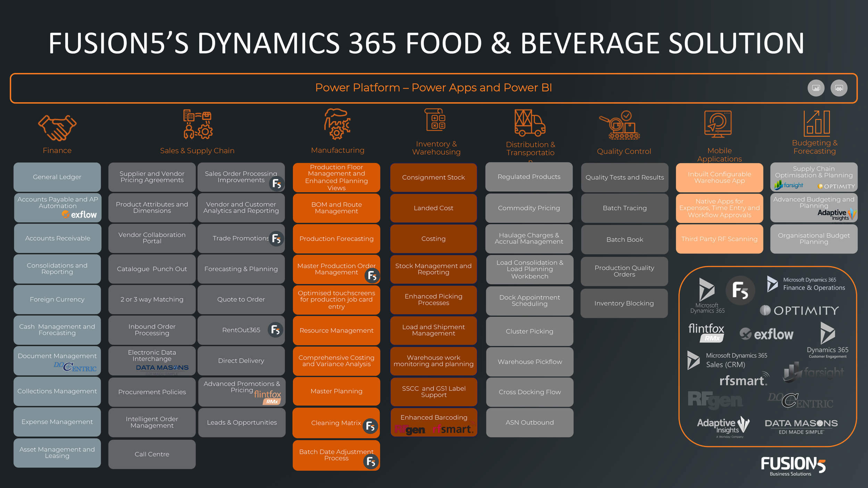
Task: Open the Warehouse Pickflow tile
Action: pyautogui.click(x=529, y=362)
